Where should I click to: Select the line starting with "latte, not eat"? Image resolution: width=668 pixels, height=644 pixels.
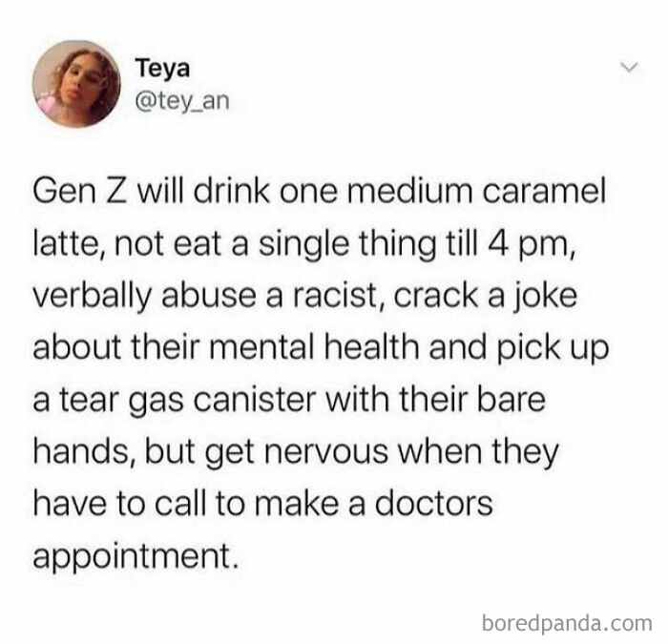point(305,246)
